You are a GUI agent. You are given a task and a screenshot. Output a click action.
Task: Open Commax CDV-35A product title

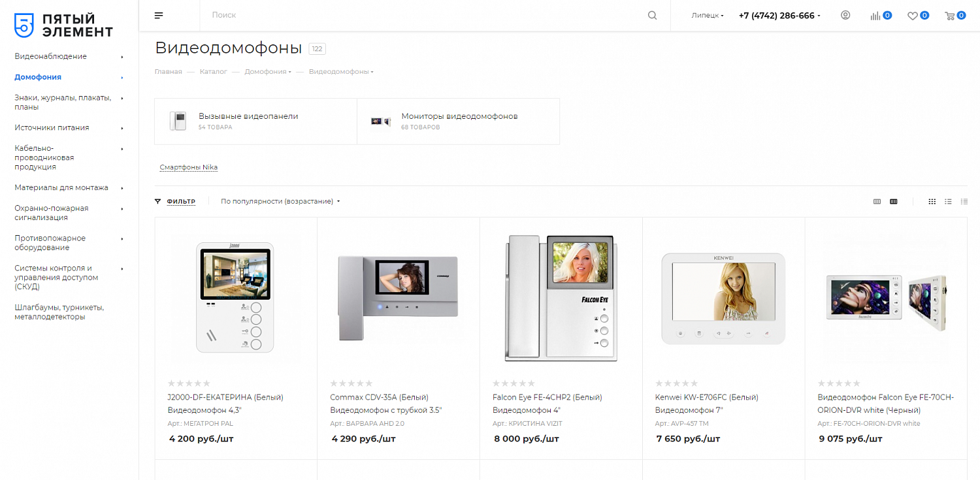[386, 404]
